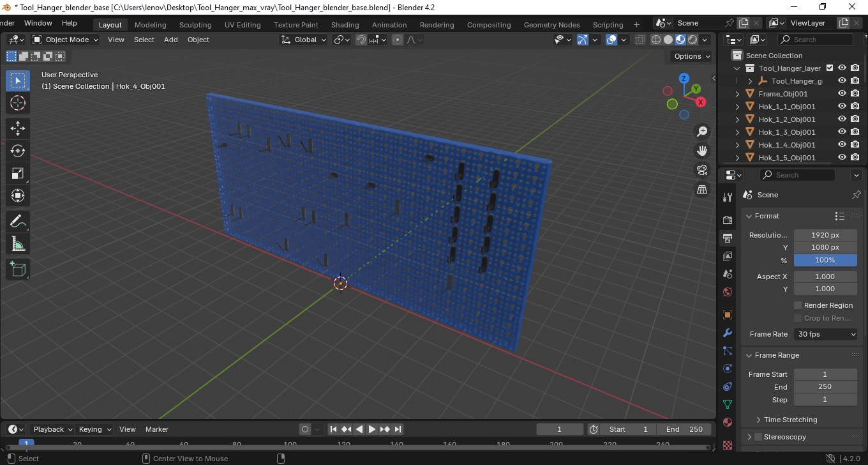Hide Hok_1_3_Obj001 in viewport
868x465 pixels.
pyautogui.click(x=842, y=132)
